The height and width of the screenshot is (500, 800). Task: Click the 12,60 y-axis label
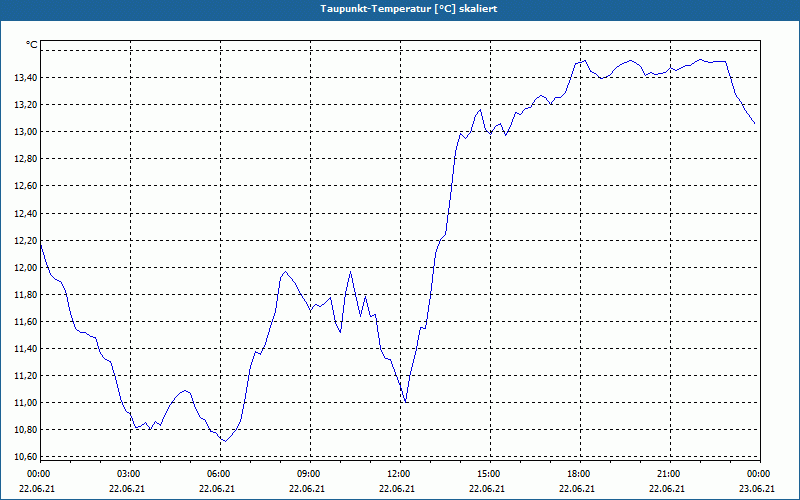(25, 186)
